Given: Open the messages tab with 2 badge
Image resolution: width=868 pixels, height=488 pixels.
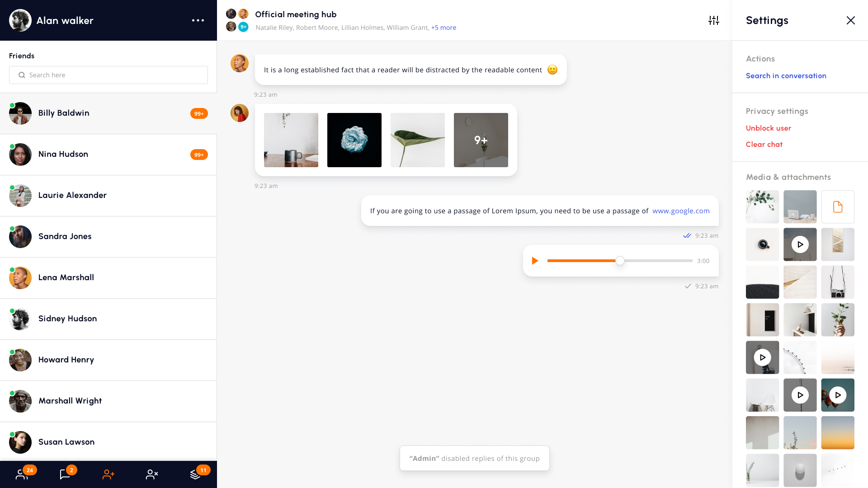Looking at the screenshot, I should point(65,474).
